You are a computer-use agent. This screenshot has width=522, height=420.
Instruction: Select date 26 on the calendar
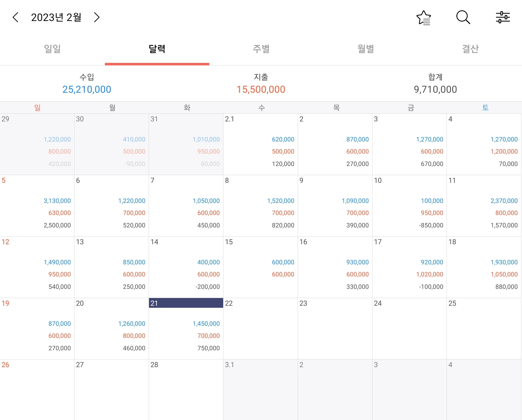pyautogui.click(x=37, y=390)
